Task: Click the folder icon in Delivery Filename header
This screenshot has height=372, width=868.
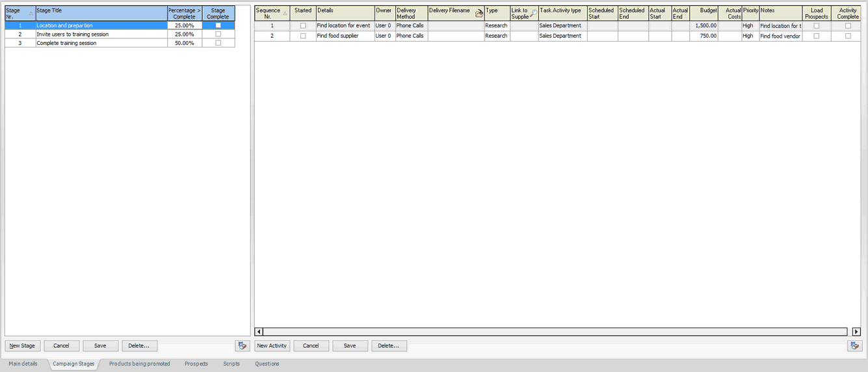Action: [479, 13]
